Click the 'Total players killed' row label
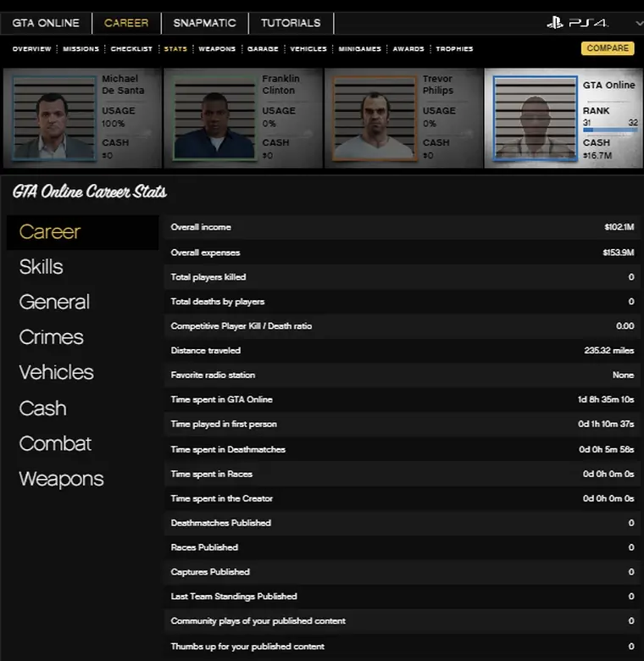The height and width of the screenshot is (661, 644). click(x=208, y=277)
